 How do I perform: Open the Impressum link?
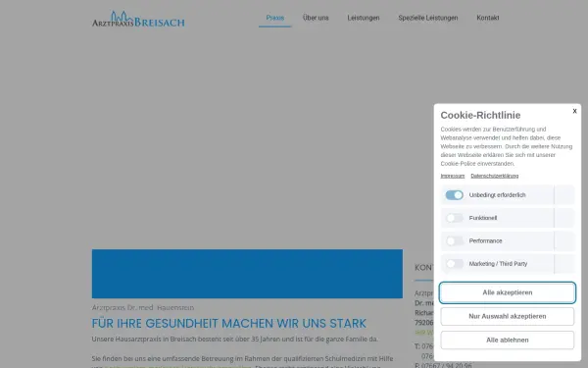click(x=452, y=176)
